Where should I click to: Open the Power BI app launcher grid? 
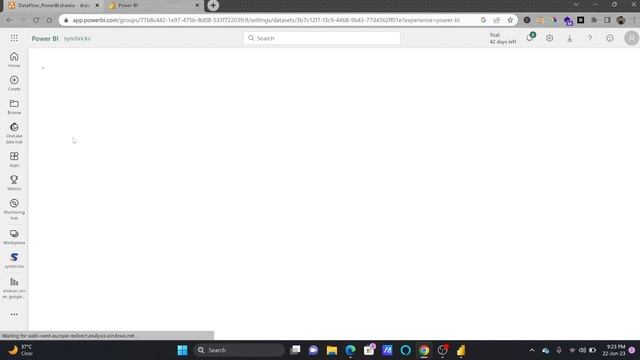(x=14, y=38)
